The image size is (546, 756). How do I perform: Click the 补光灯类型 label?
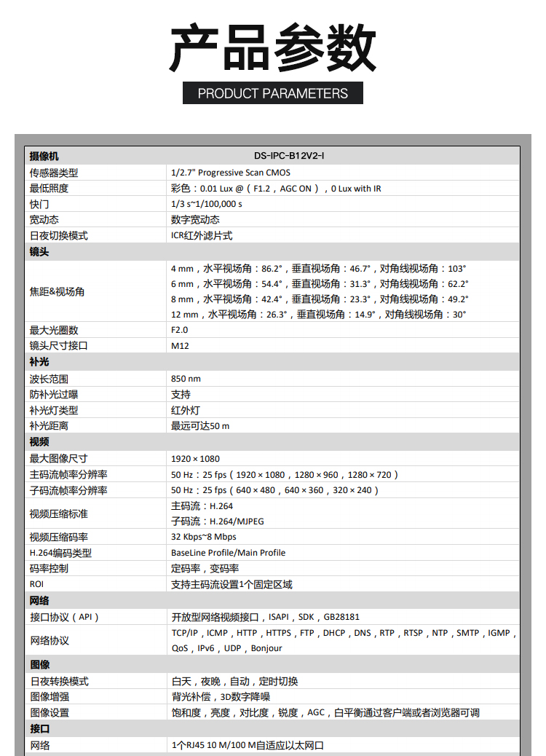[53, 411]
